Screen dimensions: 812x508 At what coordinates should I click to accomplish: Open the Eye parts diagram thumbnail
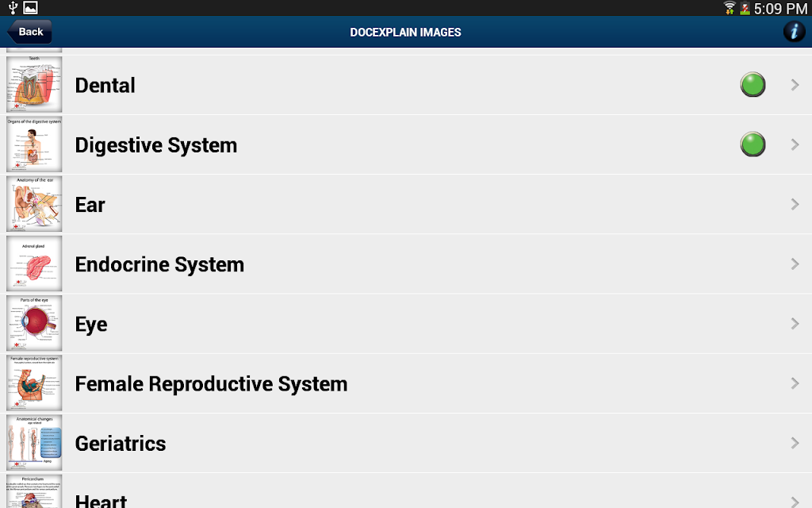point(34,323)
